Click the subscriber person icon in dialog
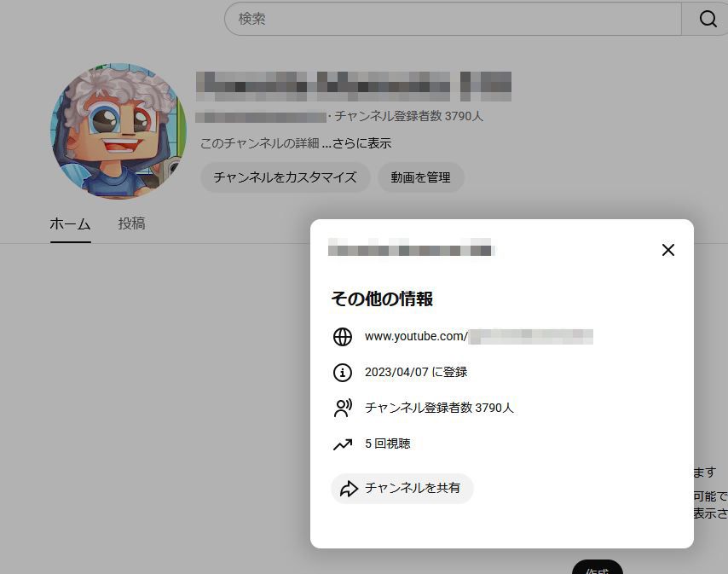This screenshot has width=728, height=574. click(343, 409)
